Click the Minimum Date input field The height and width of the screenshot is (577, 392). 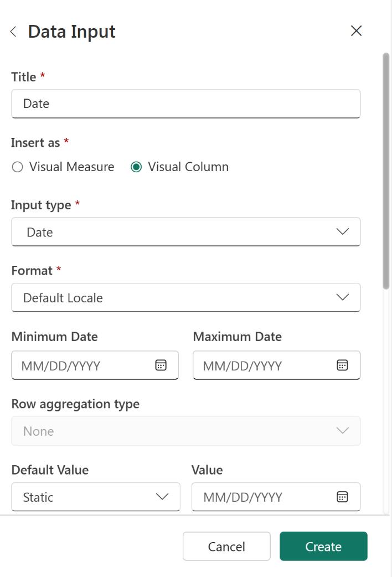coord(95,365)
